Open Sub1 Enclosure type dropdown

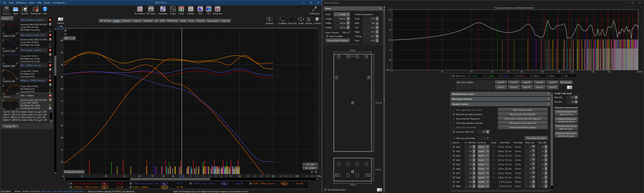483,147
